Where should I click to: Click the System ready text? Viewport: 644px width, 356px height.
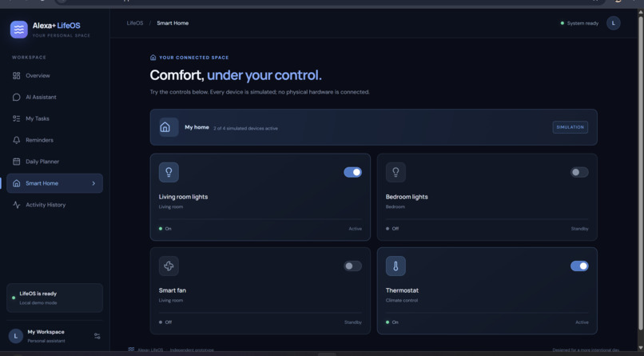click(582, 23)
